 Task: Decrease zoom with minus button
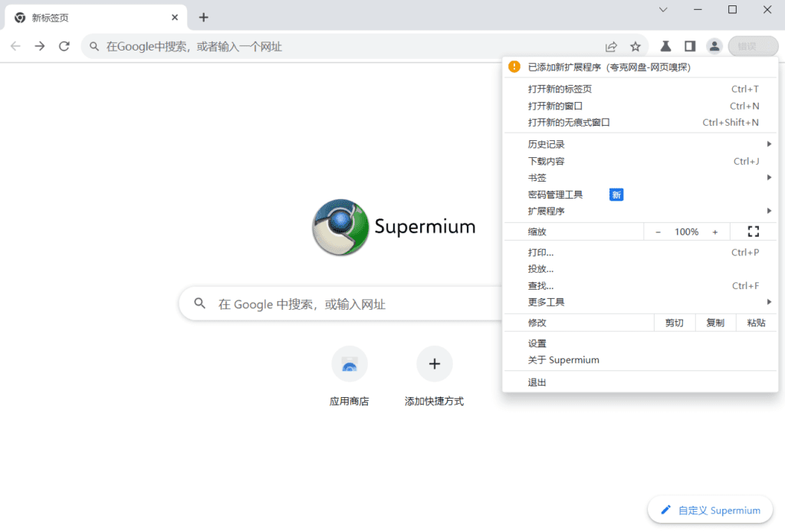click(658, 232)
